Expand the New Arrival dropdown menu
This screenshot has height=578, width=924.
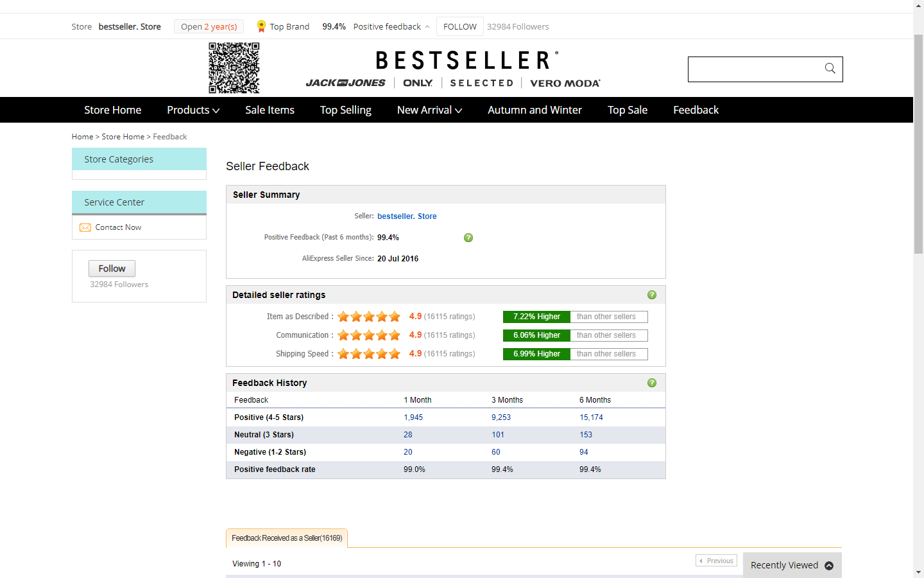click(429, 110)
